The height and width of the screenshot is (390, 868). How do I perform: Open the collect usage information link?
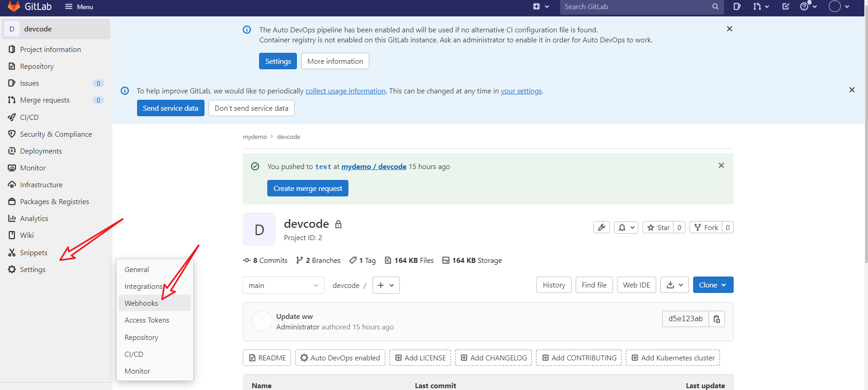click(346, 91)
